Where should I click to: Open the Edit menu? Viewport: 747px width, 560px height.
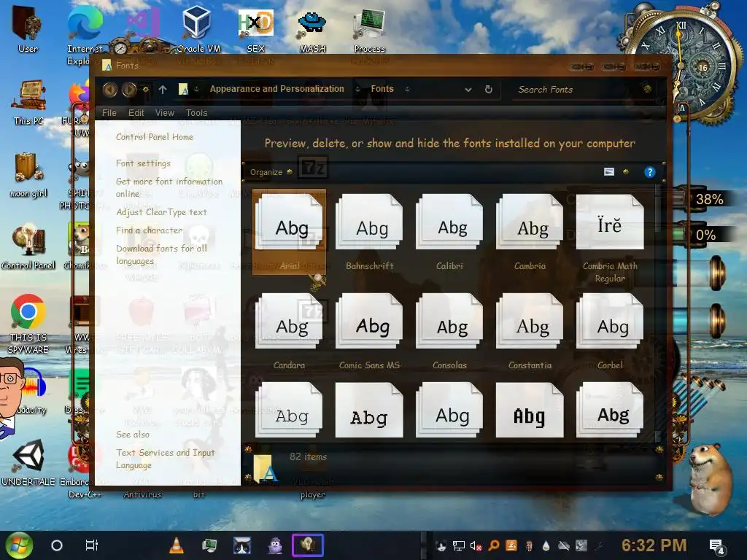pos(136,113)
